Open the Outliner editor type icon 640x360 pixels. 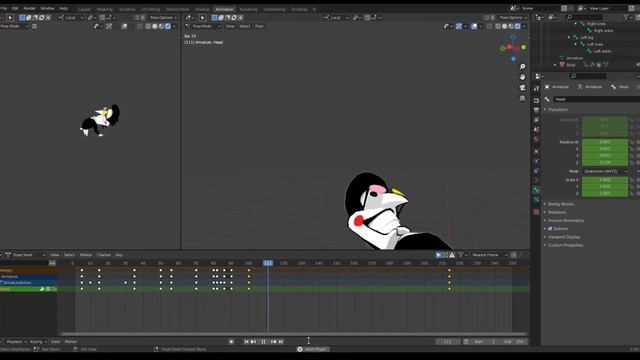click(540, 18)
